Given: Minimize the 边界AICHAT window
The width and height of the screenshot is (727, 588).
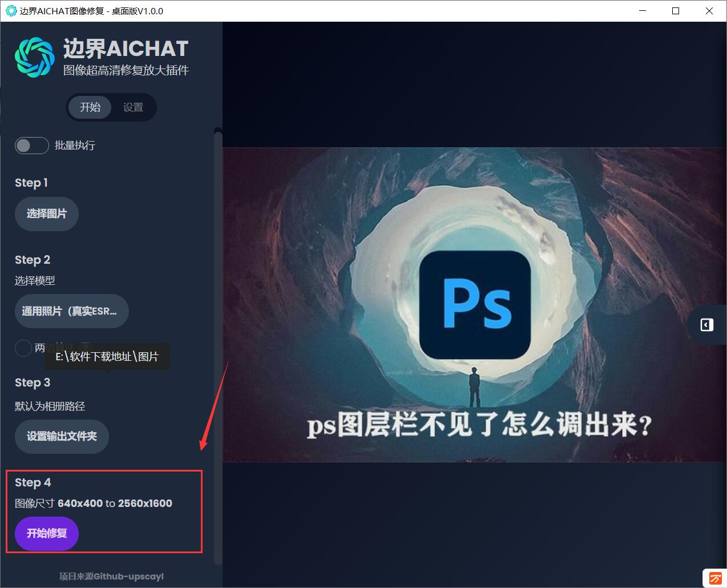Looking at the screenshot, I should 642,11.
